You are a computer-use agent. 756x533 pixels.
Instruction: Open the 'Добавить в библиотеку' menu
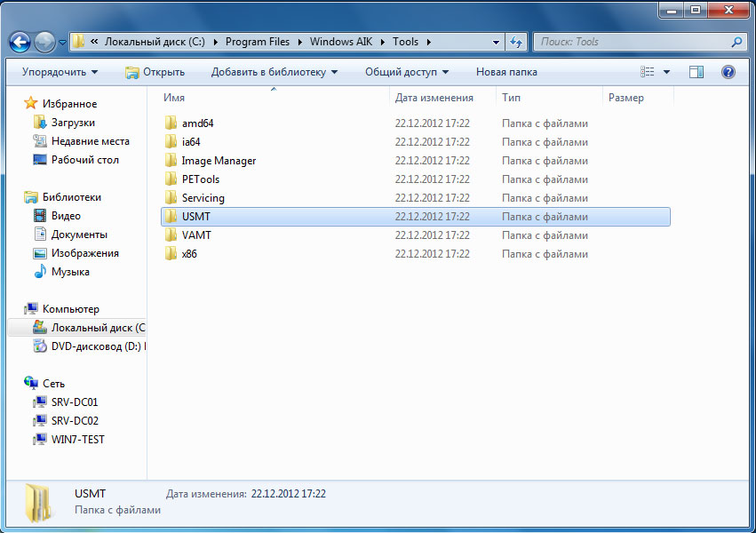275,72
